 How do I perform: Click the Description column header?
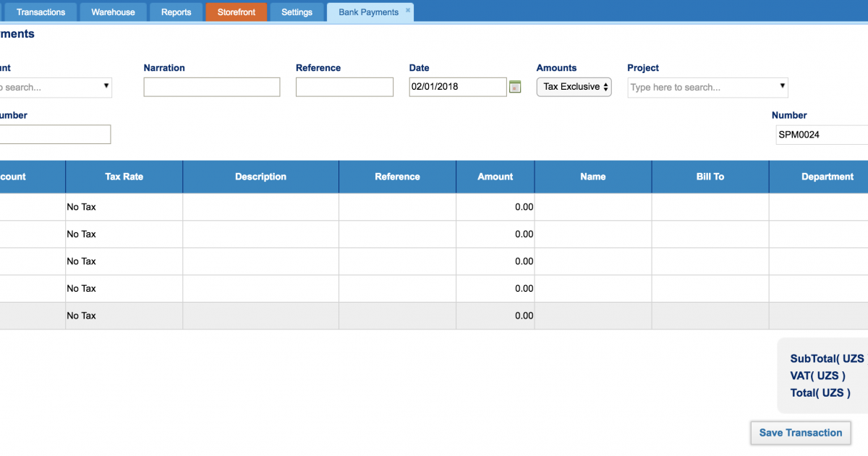(x=260, y=177)
